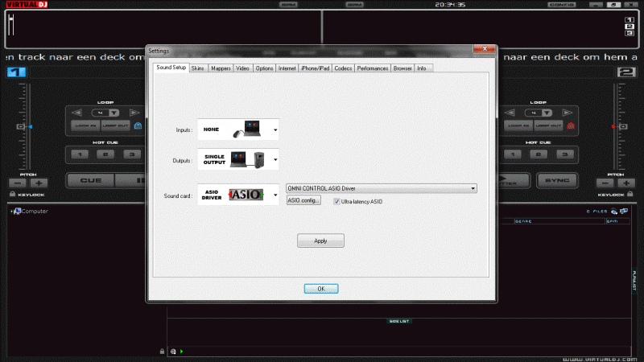
Task: Open the Video settings tab
Action: point(242,68)
